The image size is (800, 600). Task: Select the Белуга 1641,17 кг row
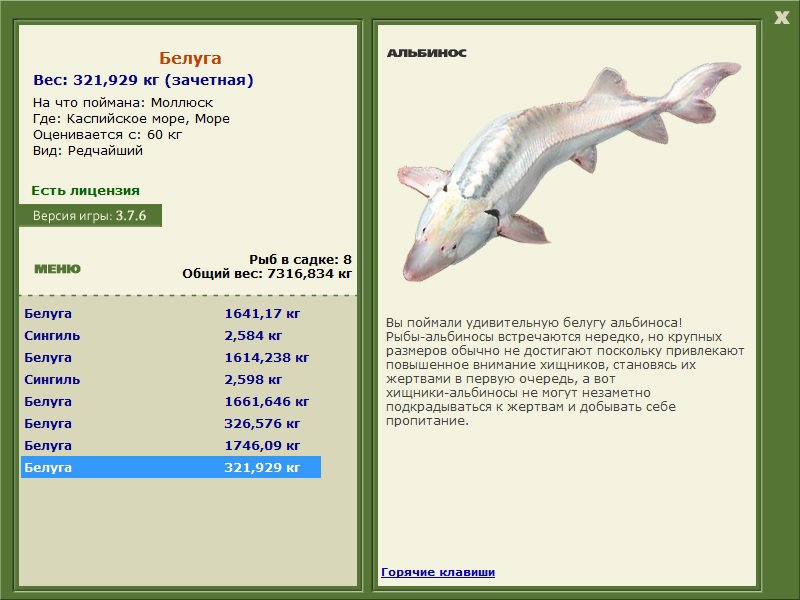171,313
